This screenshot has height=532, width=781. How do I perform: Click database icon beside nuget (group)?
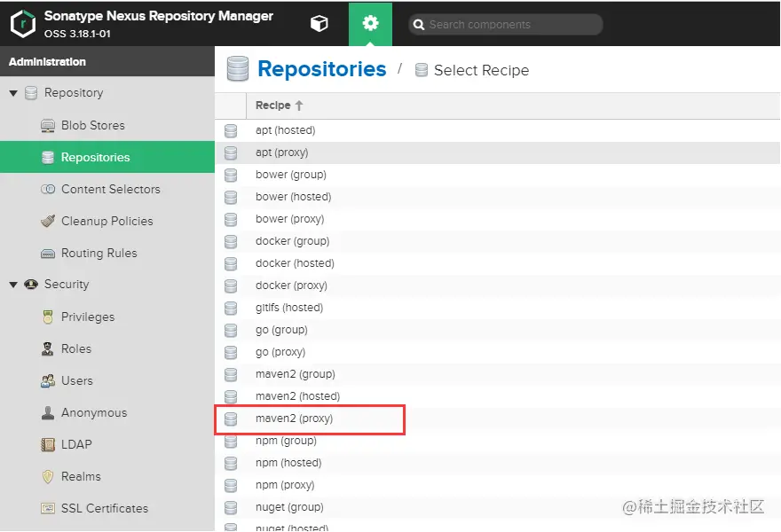231,507
